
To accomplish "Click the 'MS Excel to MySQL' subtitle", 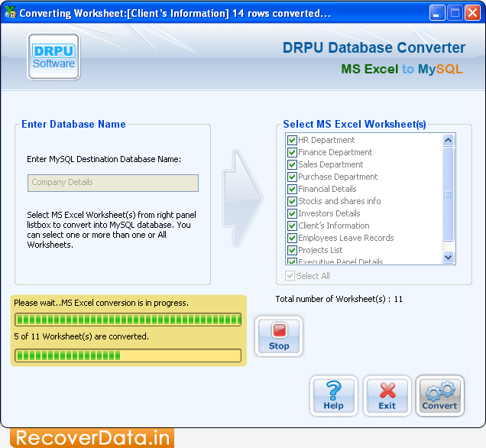I will pos(402,69).
